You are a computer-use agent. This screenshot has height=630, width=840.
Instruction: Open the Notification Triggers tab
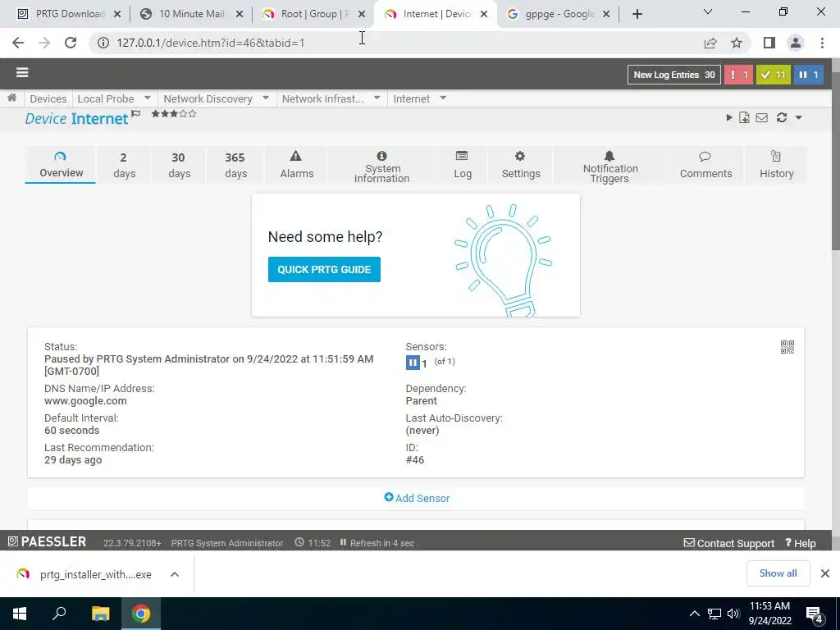point(609,166)
